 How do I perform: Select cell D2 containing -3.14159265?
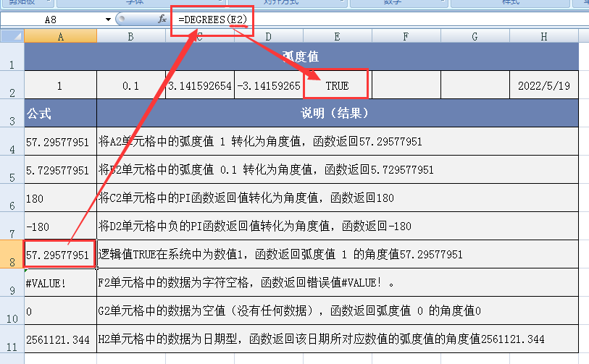click(x=269, y=85)
